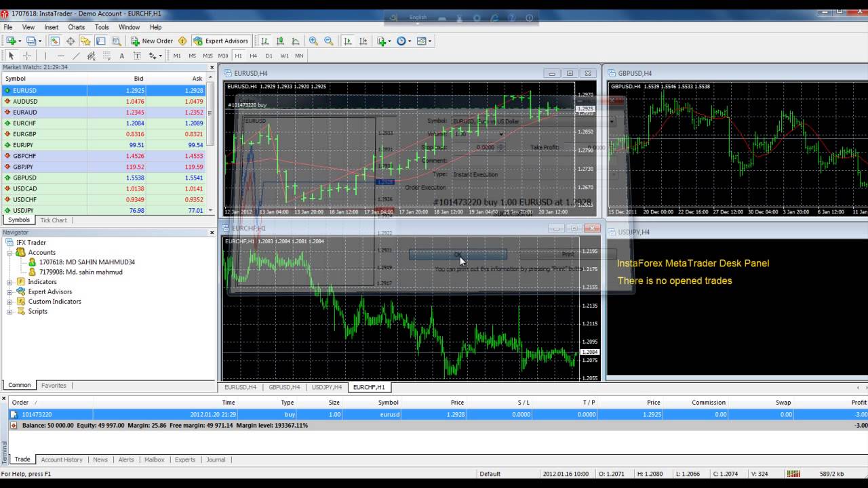Image resolution: width=868 pixels, height=488 pixels.
Task: Select account 7179908: Md. sahin mahmud
Action: tap(81, 272)
